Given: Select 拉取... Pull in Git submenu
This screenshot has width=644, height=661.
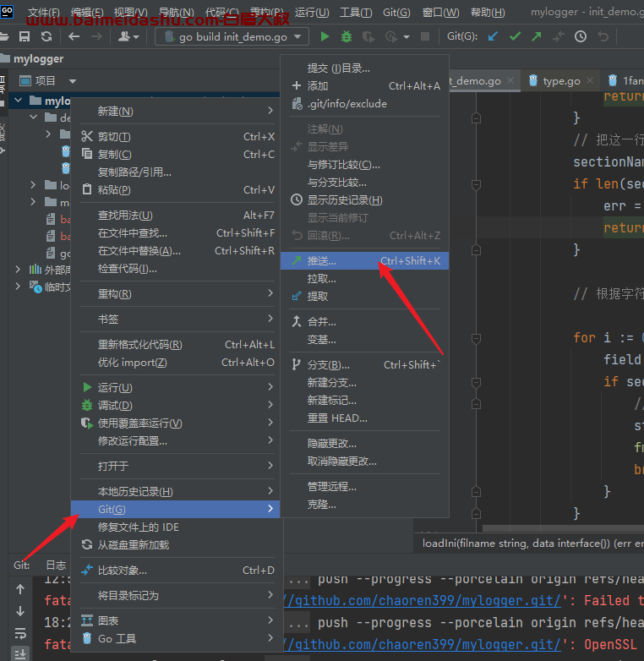Looking at the screenshot, I should tap(364, 279).
